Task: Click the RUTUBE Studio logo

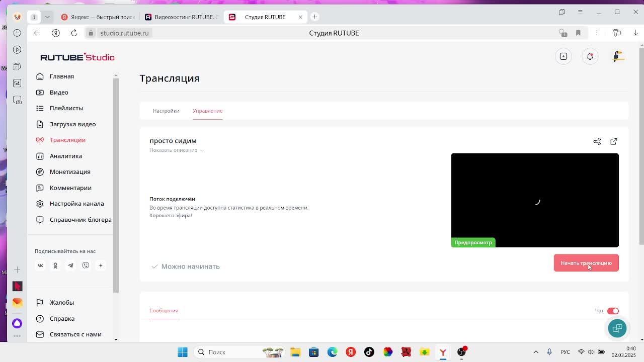Action: (x=77, y=57)
